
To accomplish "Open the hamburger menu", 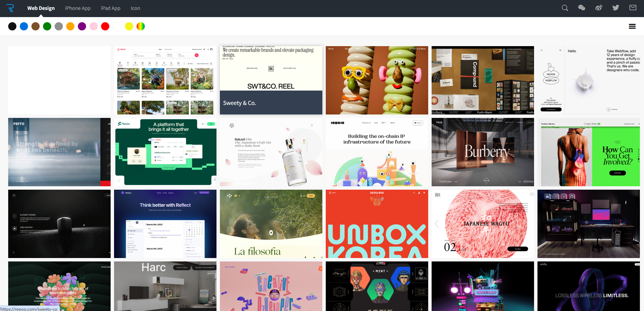I will click(632, 26).
